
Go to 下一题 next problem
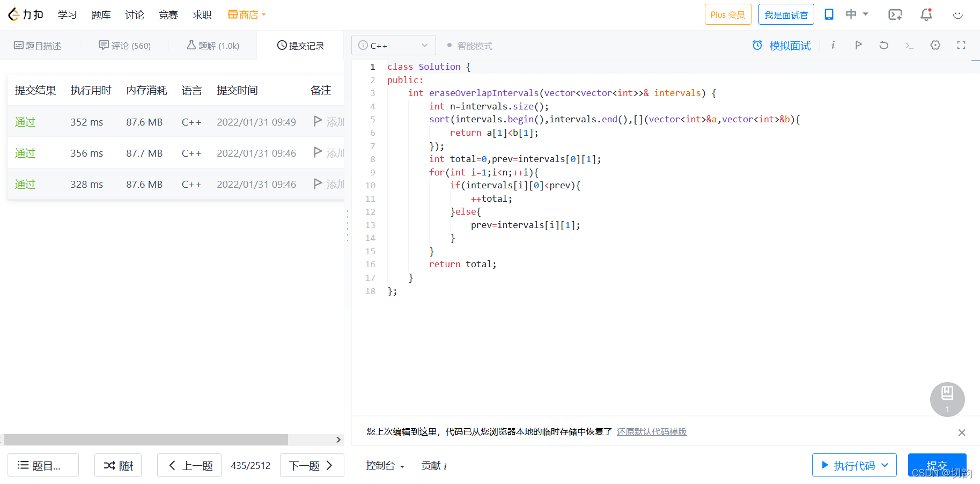coord(312,465)
